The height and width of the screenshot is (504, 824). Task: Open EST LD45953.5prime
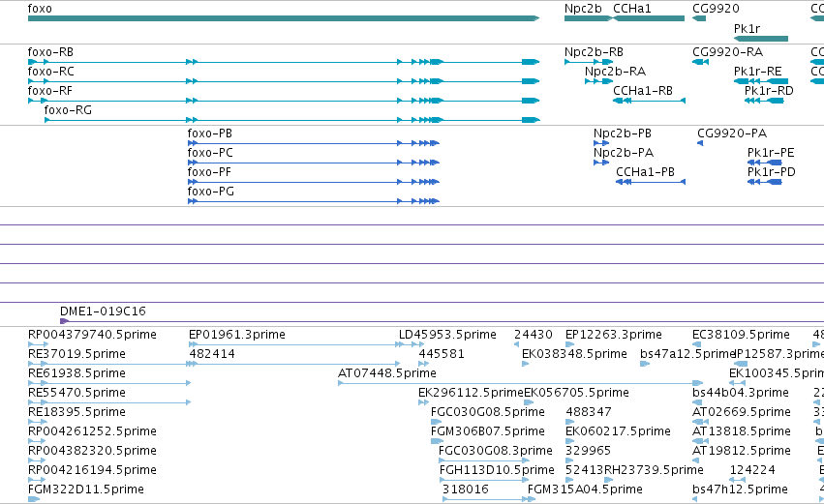tap(447, 335)
